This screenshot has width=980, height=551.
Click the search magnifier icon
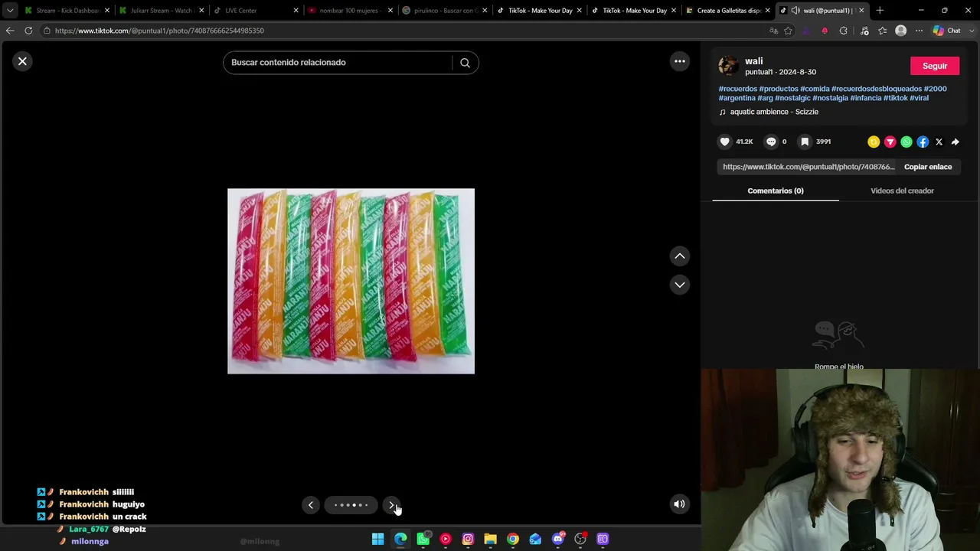tap(465, 63)
